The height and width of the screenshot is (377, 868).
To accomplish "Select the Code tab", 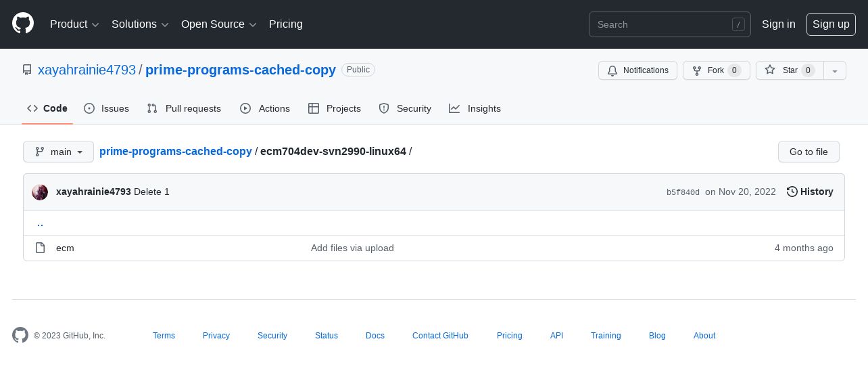I will click(47, 108).
